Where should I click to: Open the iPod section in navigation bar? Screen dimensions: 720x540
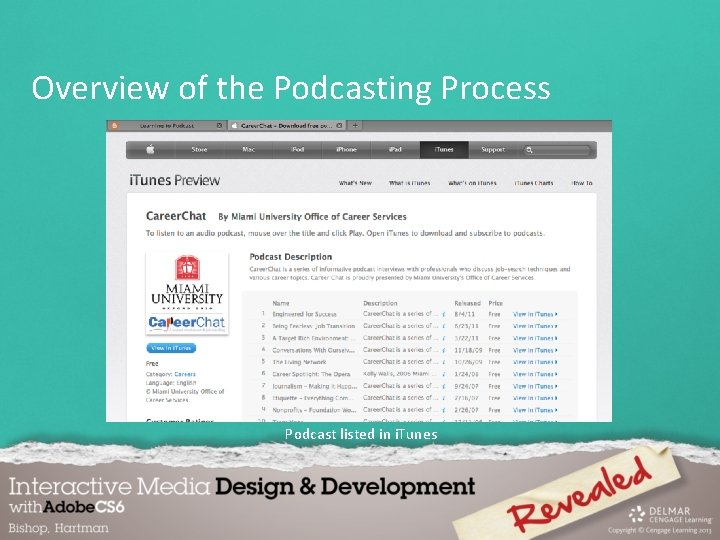point(298,149)
